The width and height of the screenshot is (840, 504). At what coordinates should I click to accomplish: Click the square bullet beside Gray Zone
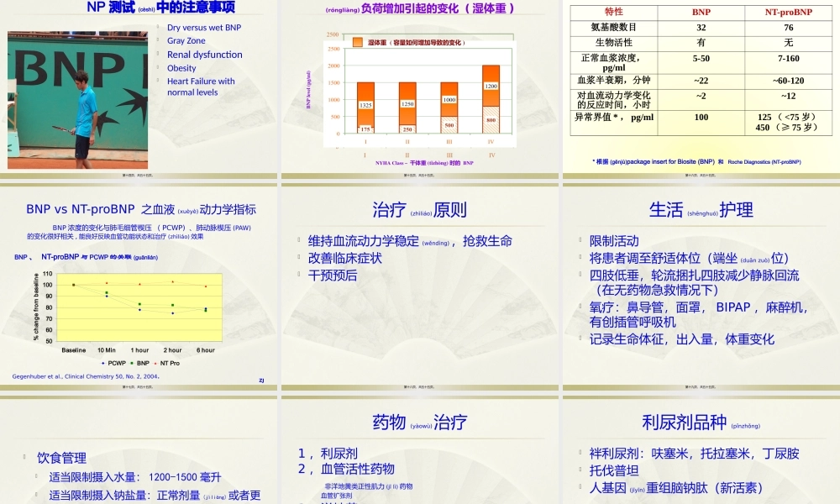[x=159, y=40]
